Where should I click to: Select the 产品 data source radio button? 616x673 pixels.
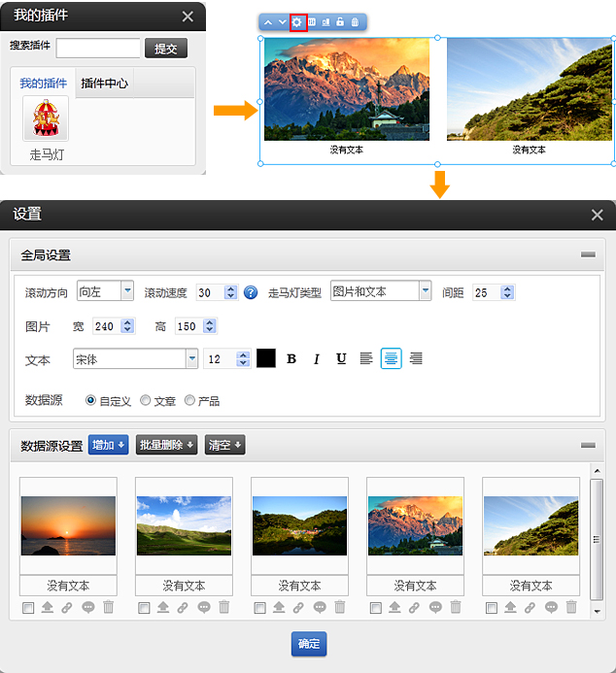189,400
